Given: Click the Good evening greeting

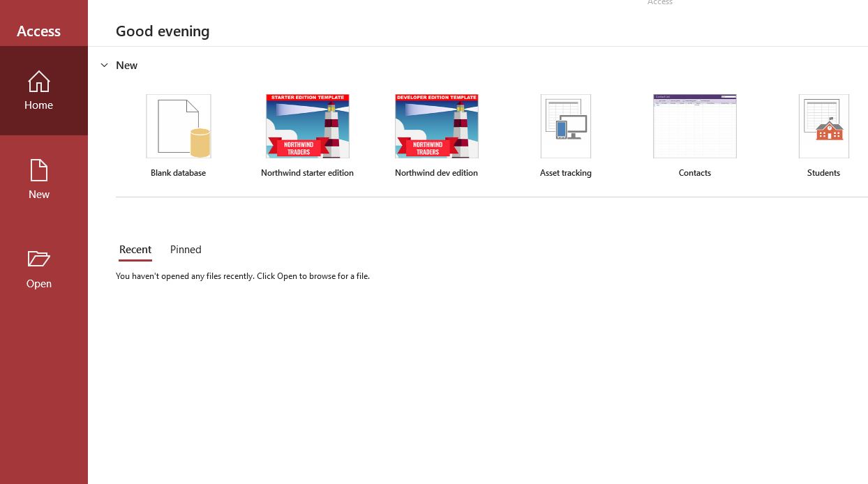Looking at the screenshot, I should pos(163,31).
